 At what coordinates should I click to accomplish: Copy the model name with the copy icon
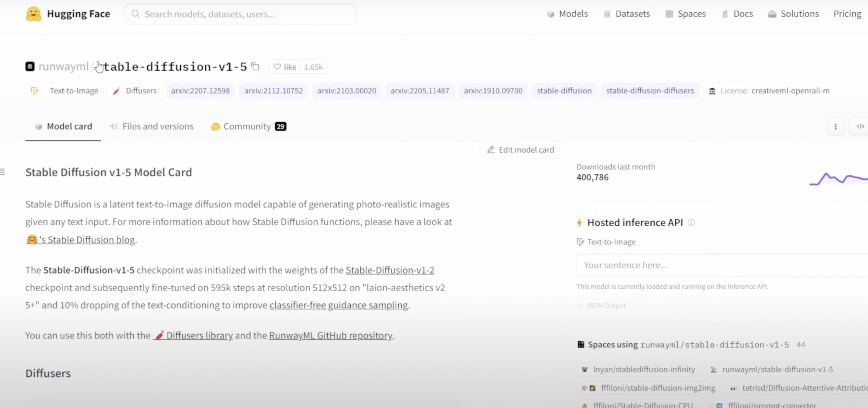pos(255,67)
